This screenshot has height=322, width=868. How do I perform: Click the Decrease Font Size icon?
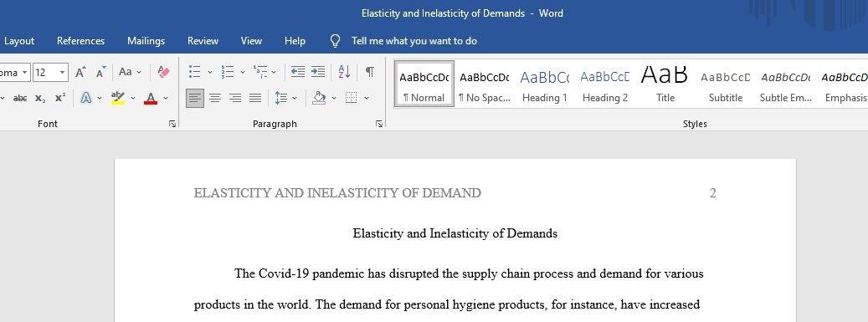(100, 72)
